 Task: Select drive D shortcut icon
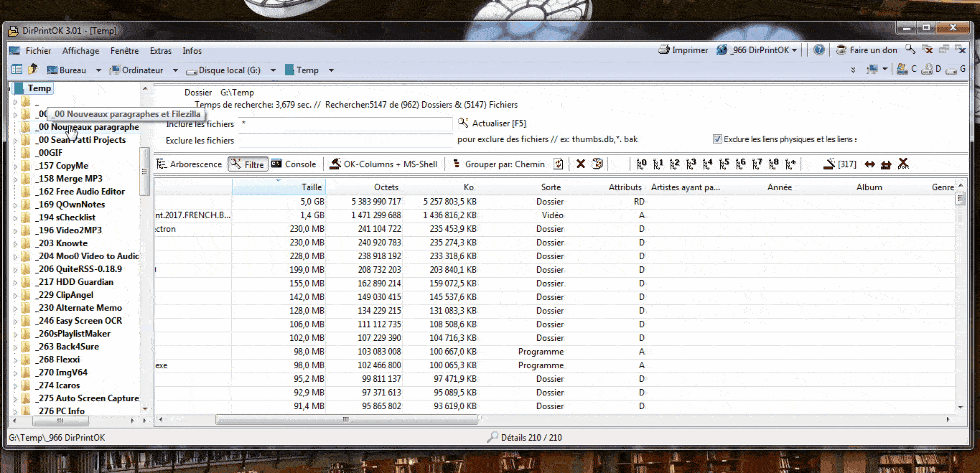coord(928,70)
